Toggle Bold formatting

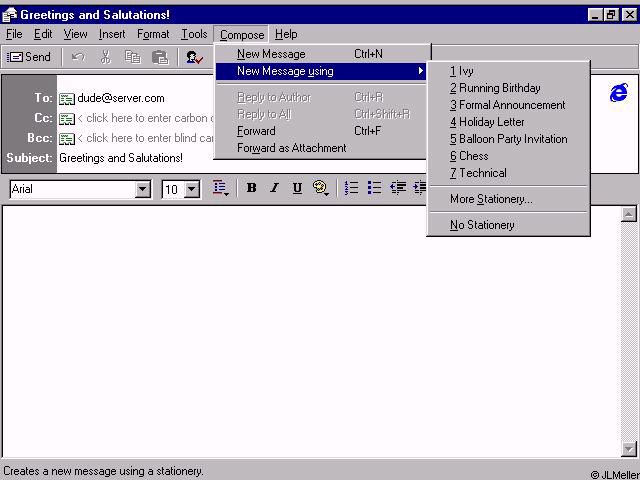click(251, 188)
